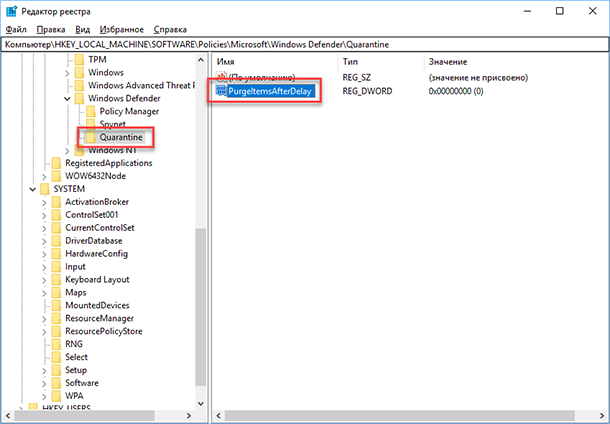Image resolution: width=610 pixels, height=424 pixels.
Task: Maximize the Registry Editor window
Action: click(x=559, y=11)
